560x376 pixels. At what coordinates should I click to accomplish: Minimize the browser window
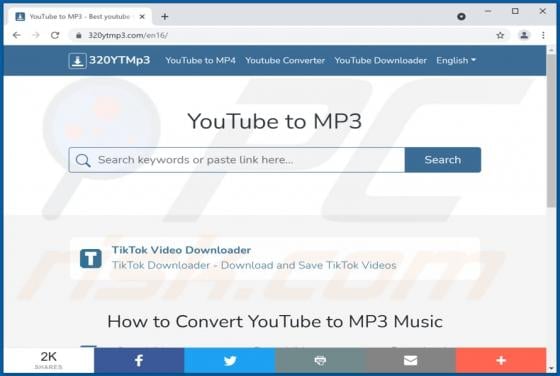(488, 11)
